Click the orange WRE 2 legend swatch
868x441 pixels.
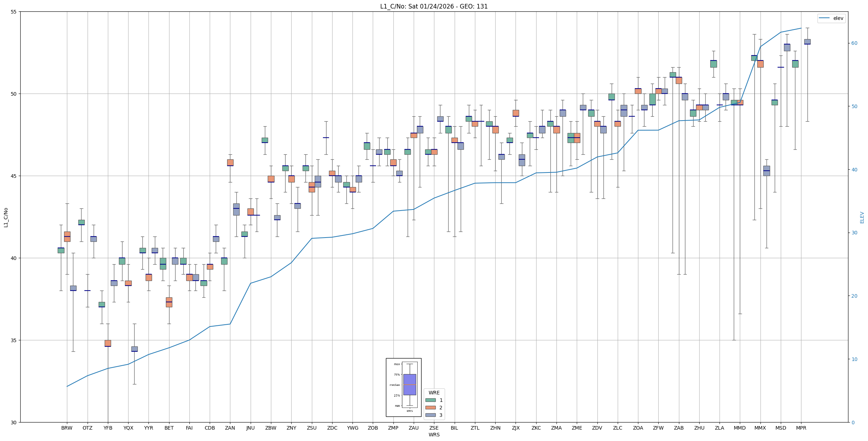click(x=430, y=408)
